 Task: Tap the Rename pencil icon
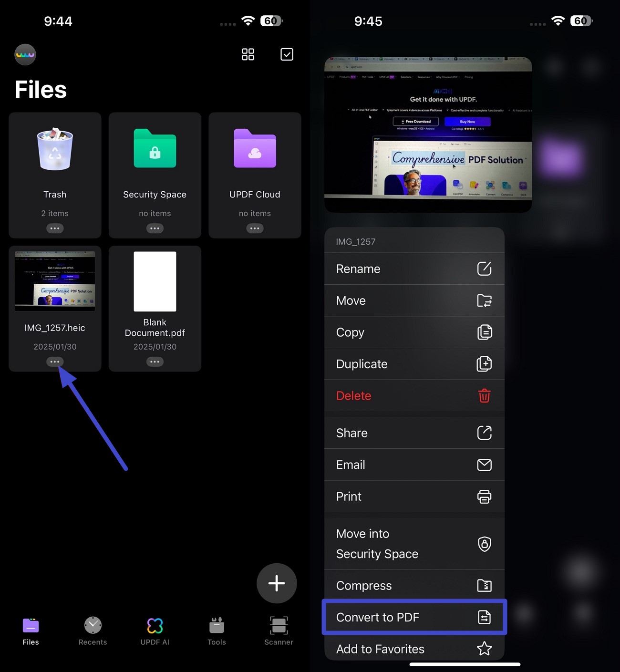click(x=485, y=269)
